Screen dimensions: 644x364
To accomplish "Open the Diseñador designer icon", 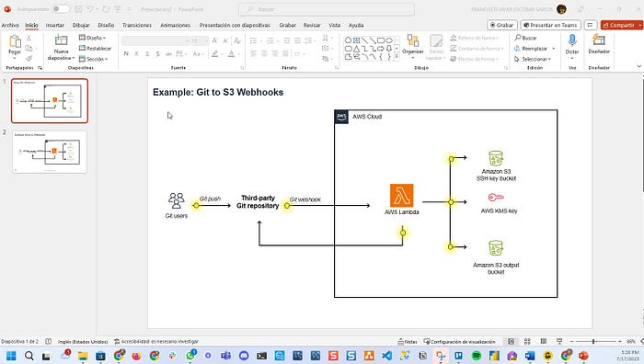I will tap(599, 40).
